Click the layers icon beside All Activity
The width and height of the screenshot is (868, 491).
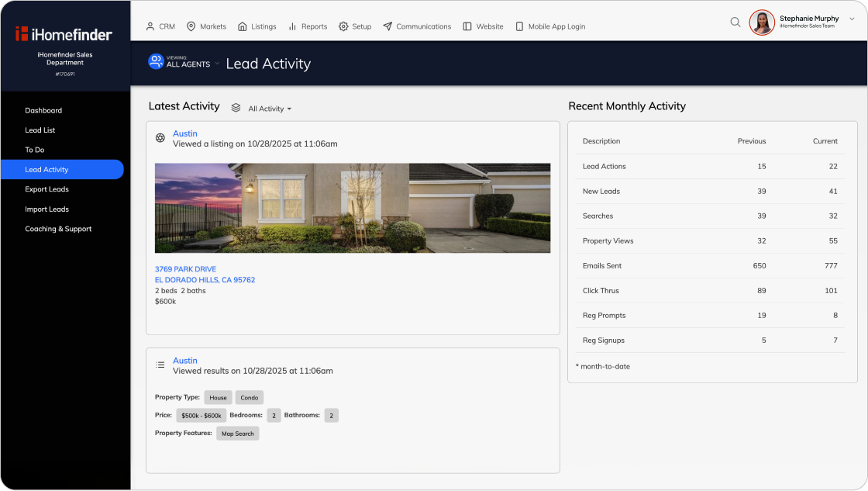tap(236, 108)
